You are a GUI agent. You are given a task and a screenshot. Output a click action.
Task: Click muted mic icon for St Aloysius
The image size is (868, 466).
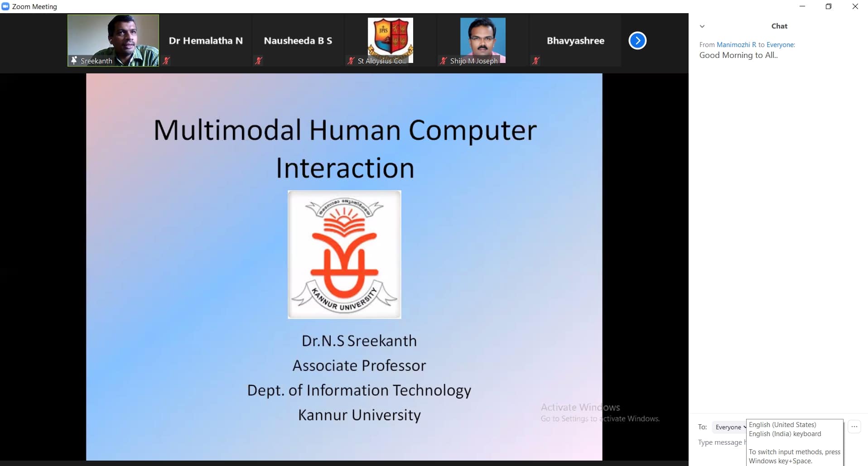tap(351, 60)
